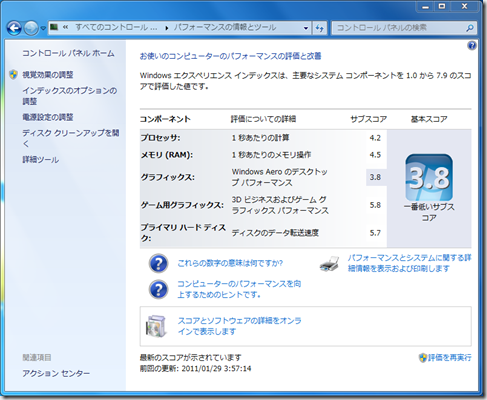Viewport: 487px width, 400px height.
Task: Select the グラフィックス: row label
Action: (167, 177)
